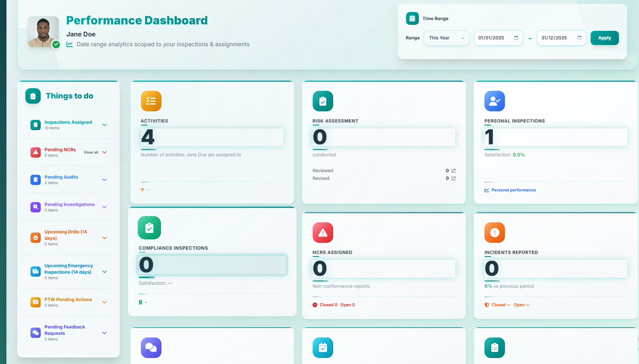Click the NCRs Assigned warning triangle icon

tap(322, 233)
